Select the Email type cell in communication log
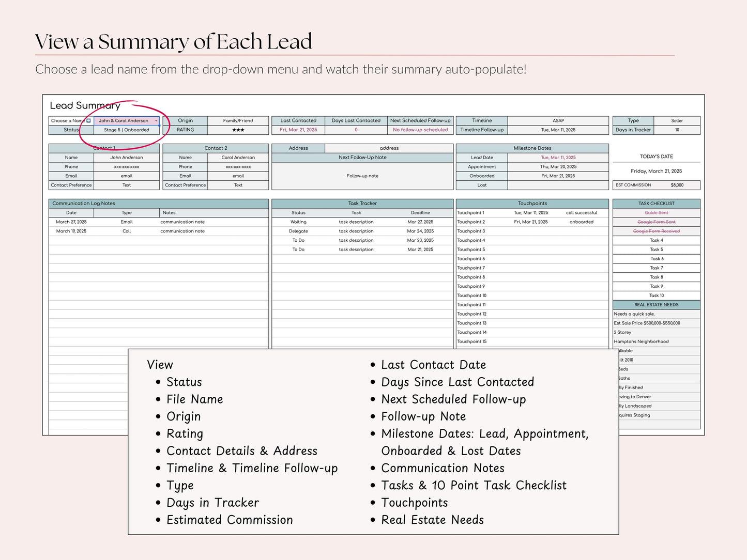 [127, 222]
